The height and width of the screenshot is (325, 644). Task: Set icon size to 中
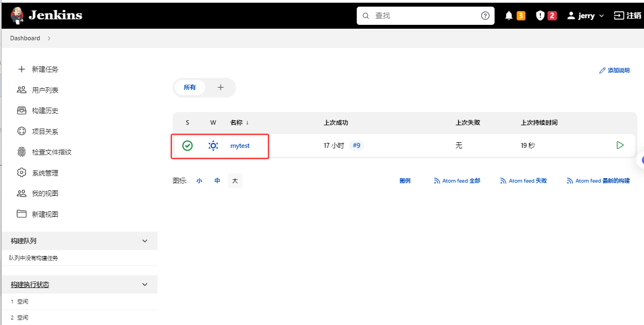217,181
